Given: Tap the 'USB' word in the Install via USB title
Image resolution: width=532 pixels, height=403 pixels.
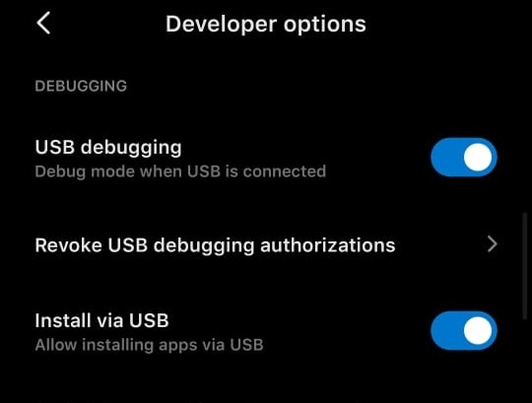Looking at the screenshot, I should click(149, 320).
